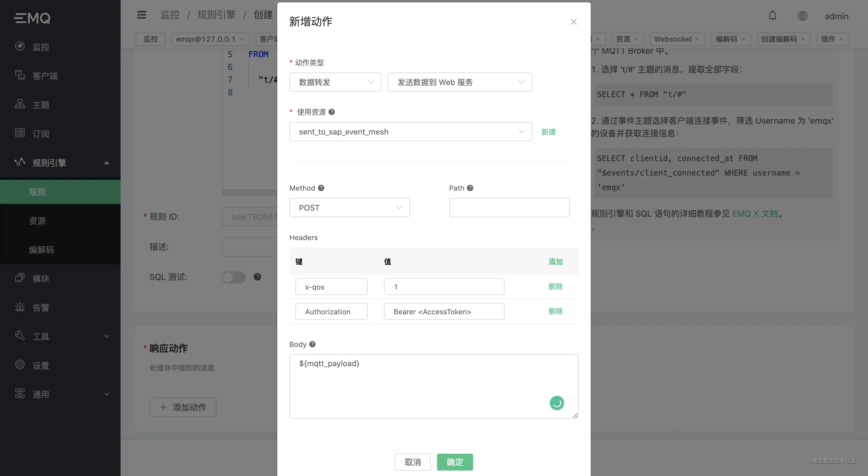The width and height of the screenshot is (868, 476).
Task: Click the 设置 settings gear icon
Action: [20, 365]
